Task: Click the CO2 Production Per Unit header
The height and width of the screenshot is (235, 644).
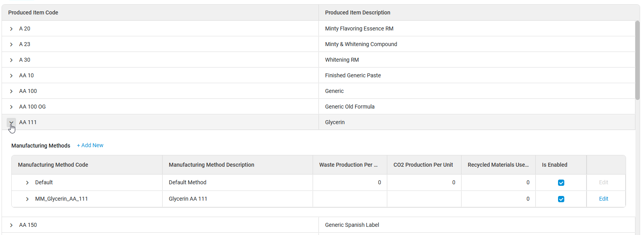Action: tap(423, 165)
